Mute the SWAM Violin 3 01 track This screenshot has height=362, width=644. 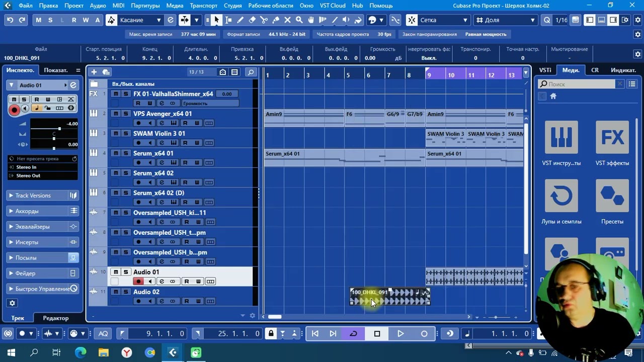pyautogui.click(x=116, y=133)
